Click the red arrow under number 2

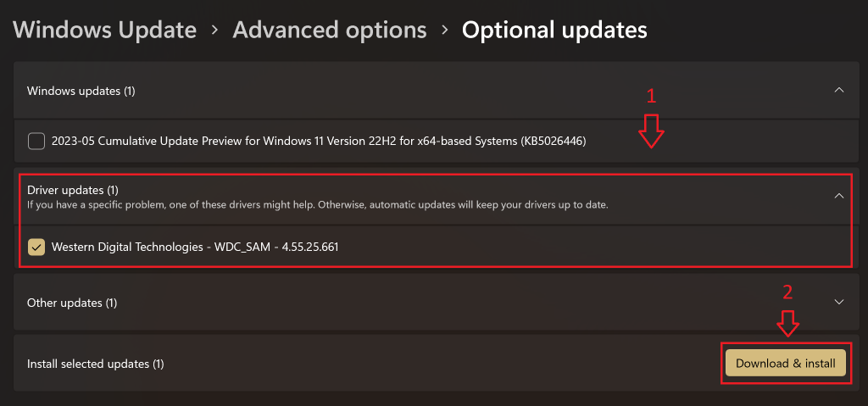(788, 322)
